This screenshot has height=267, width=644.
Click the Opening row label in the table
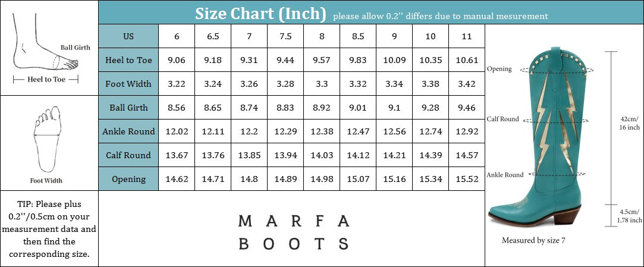point(128,179)
